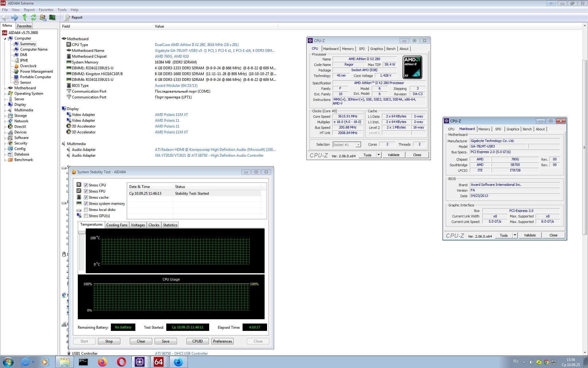Open Firefox from the taskbar
Image resolution: width=588 pixels, height=368 pixels.
click(x=102, y=362)
